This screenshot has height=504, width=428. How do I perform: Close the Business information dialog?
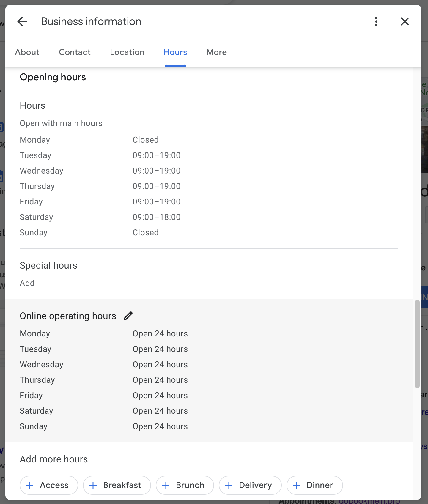point(405,21)
